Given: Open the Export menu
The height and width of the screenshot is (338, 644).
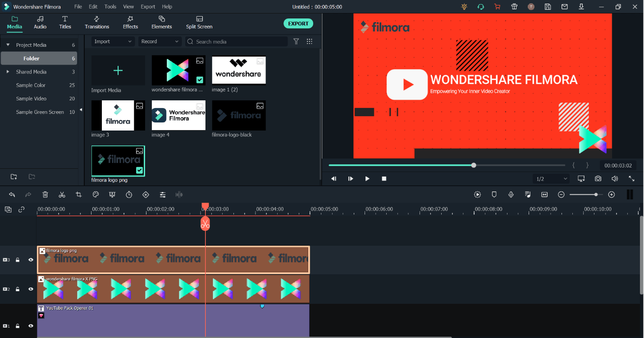Looking at the screenshot, I should [148, 7].
